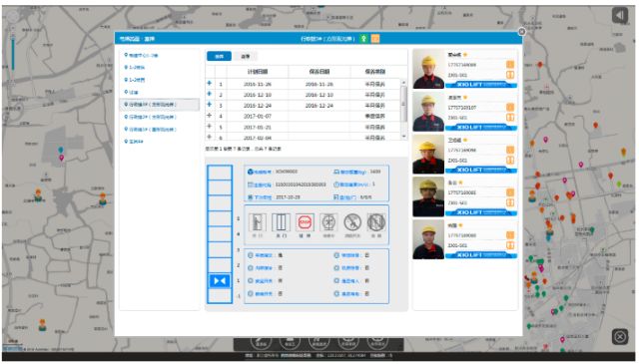Viewport: 639px width, 364px height.
Task: Open the first technician's photo thumbnail
Action: (x=428, y=69)
